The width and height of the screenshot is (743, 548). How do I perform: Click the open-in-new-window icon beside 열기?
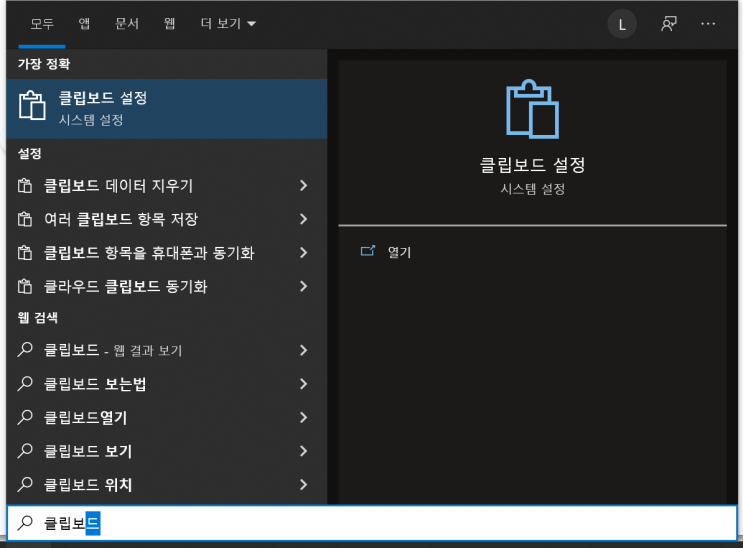click(368, 251)
